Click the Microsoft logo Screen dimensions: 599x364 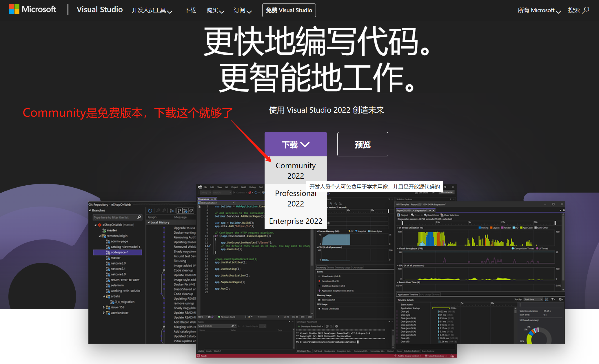click(x=32, y=9)
